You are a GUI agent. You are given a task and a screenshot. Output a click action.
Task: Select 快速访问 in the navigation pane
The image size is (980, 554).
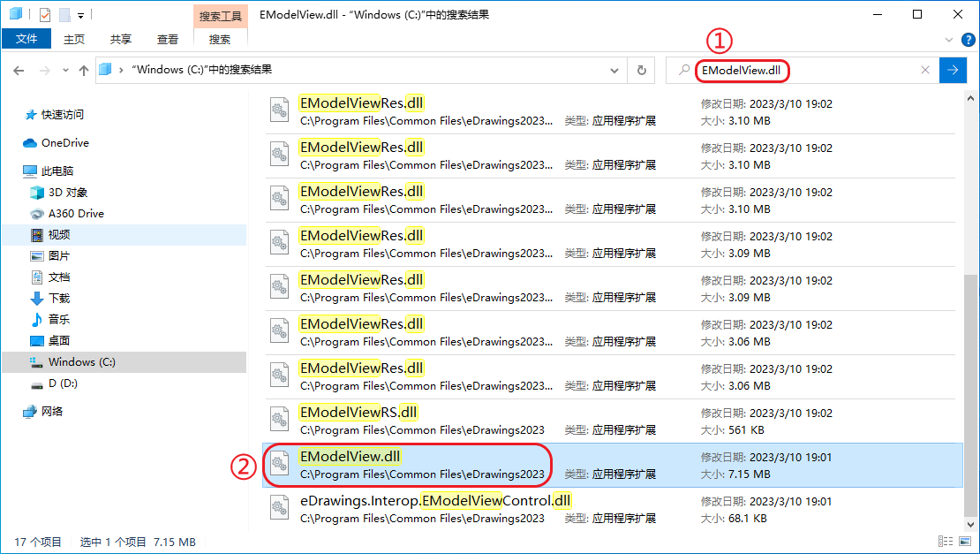[62, 115]
